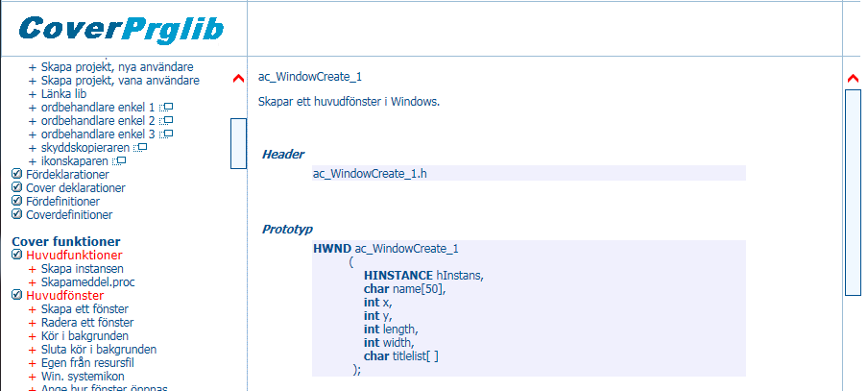
Task: Open ordbehandlare enkel 2 link
Action: pyautogui.click(x=98, y=120)
